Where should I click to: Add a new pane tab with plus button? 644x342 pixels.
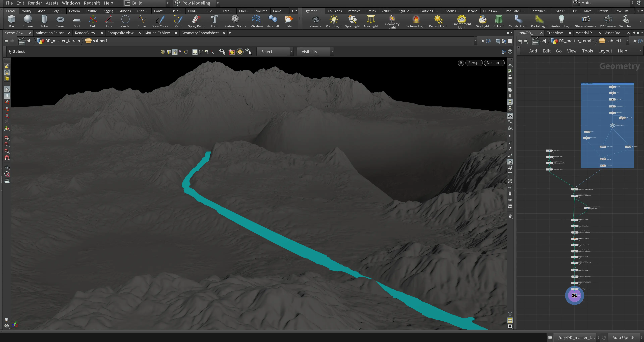coord(229,33)
